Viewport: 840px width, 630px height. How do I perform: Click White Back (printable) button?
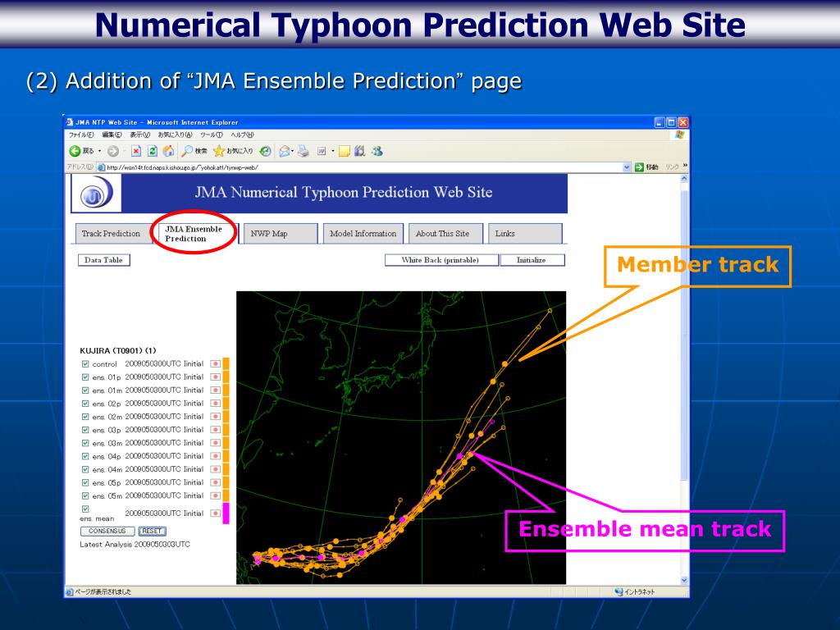pos(441,260)
